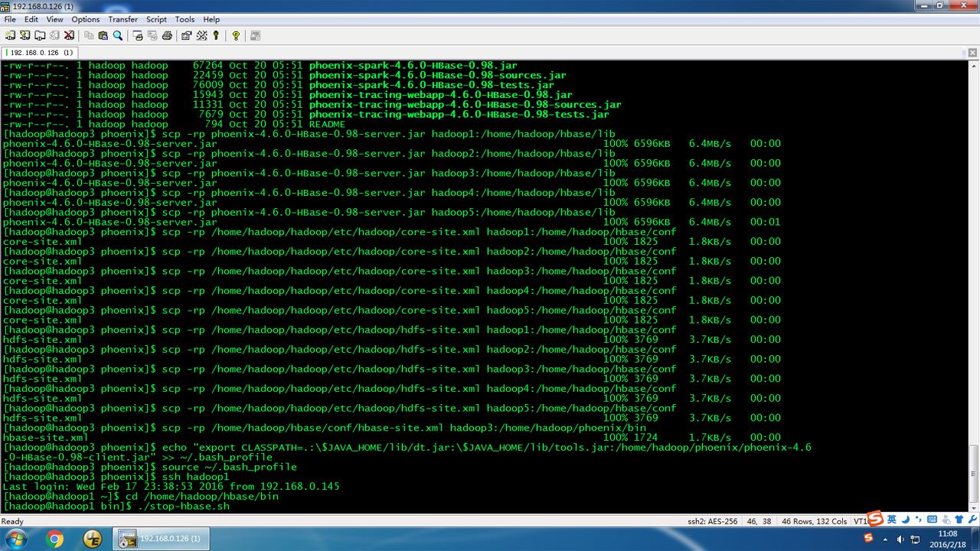Screen dimensions: 980x551
Task: Click the Connect toolbar icon
Action: [x=10, y=35]
